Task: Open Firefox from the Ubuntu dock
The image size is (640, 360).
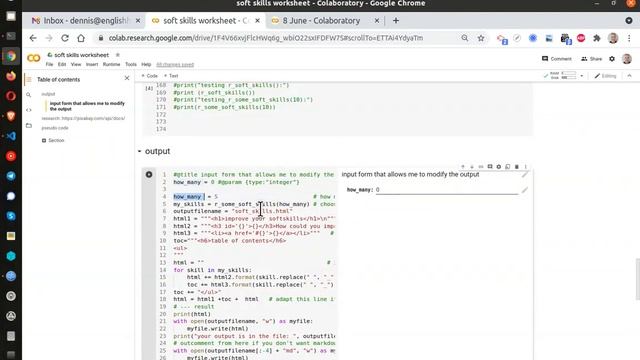Action: [11, 76]
